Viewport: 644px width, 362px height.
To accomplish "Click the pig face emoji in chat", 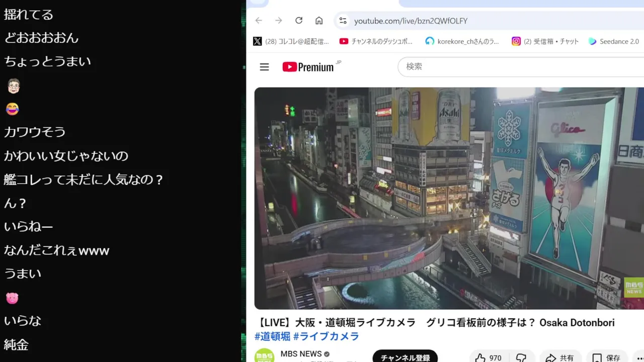I will [x=12, y=298].
